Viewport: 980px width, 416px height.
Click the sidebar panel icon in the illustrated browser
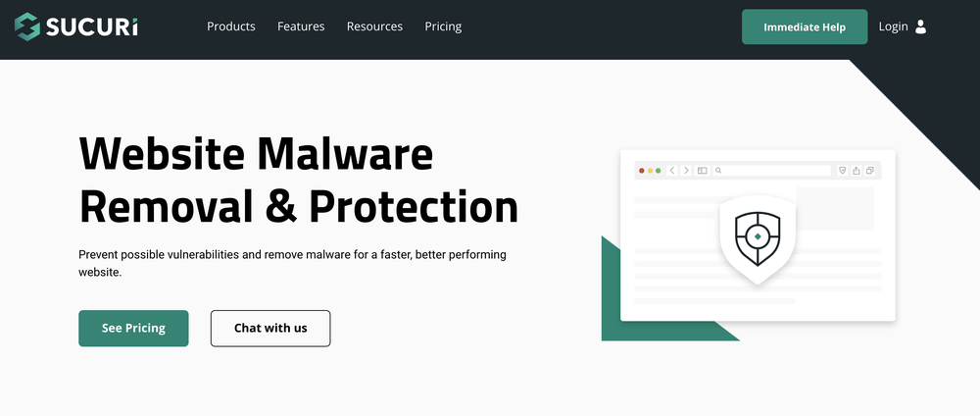coord(702,171)
